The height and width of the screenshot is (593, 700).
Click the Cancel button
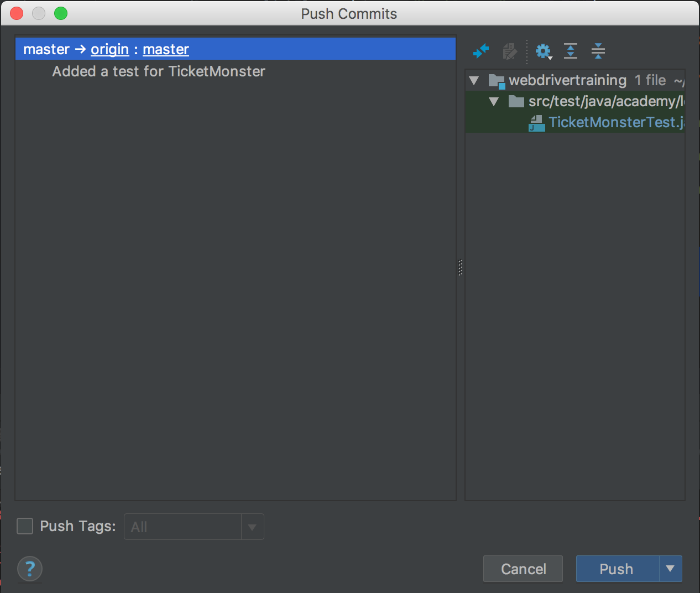click(x=523, y=569)
